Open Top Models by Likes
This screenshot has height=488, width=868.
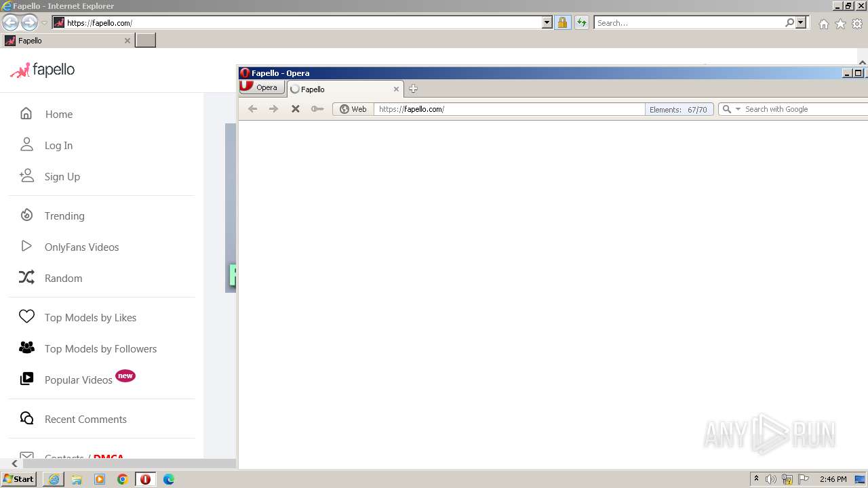[x=90, y=317]
